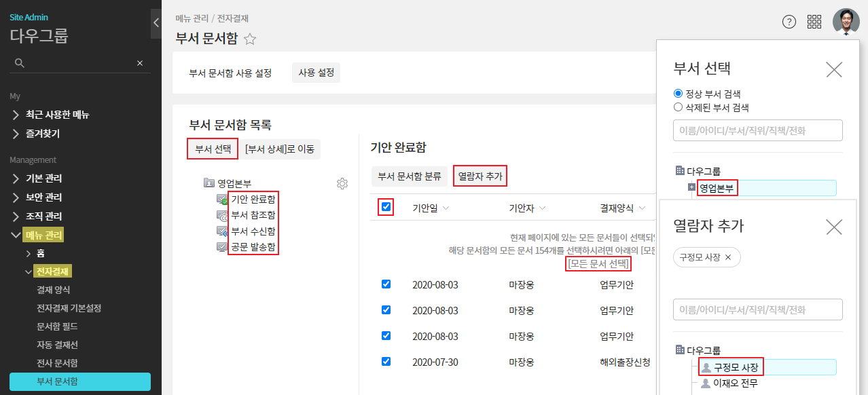This screenshot has height=395, width=868.
Task: Click the favorite star next to 부서 문서함
Action: [250, 39]
